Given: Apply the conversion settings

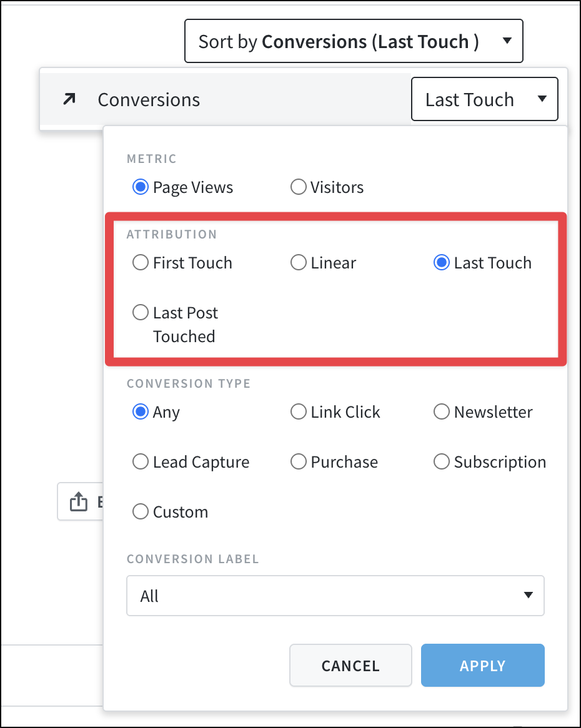Looking at the screenshot, I should coord(482,666).
